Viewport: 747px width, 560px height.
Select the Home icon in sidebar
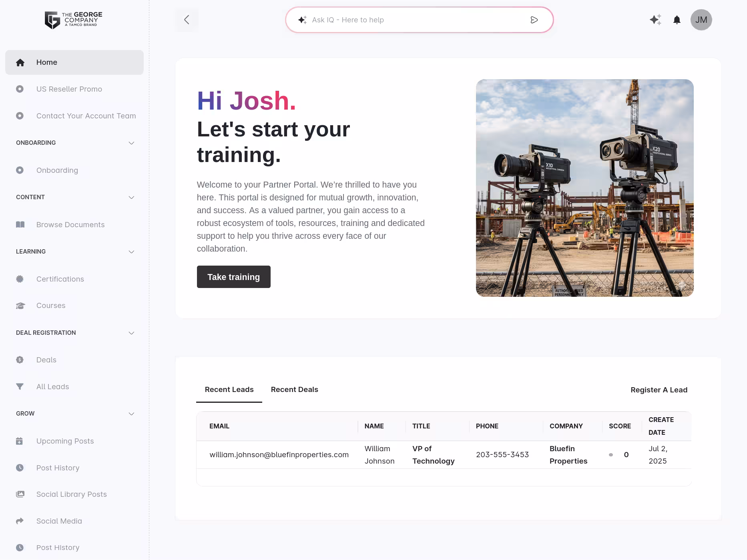[20, 62]
